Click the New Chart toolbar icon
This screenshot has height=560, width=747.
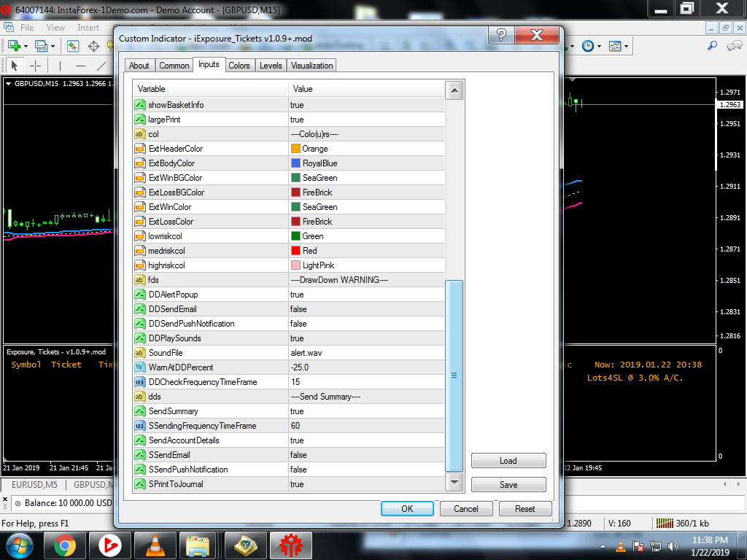(14, 46)
